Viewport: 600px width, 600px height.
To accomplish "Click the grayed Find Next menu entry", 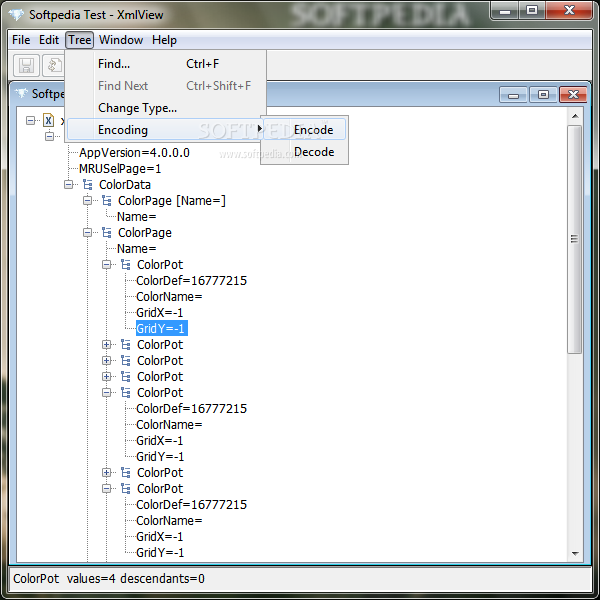I will pyautogui.click(x=166, y=86).
